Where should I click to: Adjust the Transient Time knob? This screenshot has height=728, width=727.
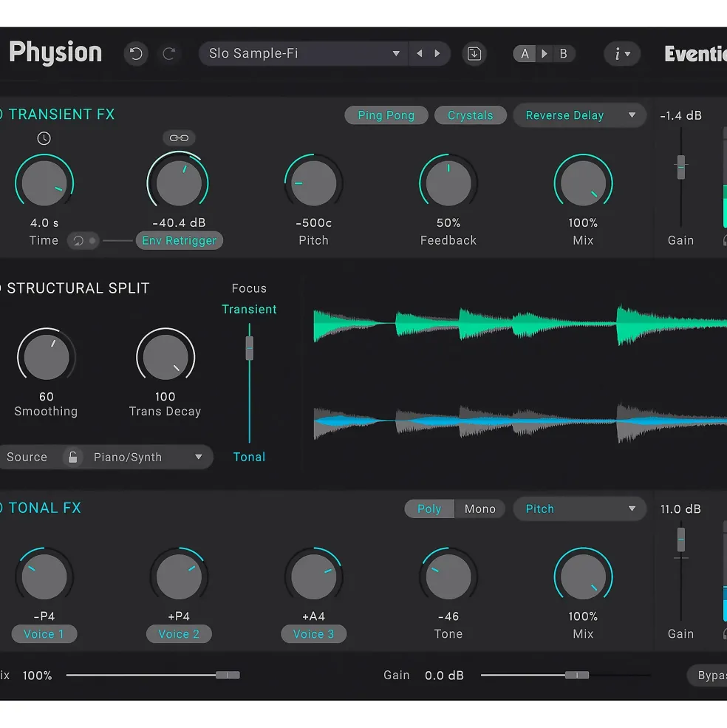[44, 183]
